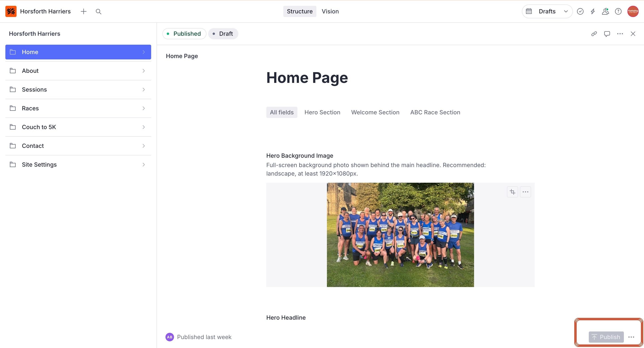Image resolution: width=644 pixels, height=348 pixels.
Task: Expand Home with its chevron
Action: [x=144, y=52]
